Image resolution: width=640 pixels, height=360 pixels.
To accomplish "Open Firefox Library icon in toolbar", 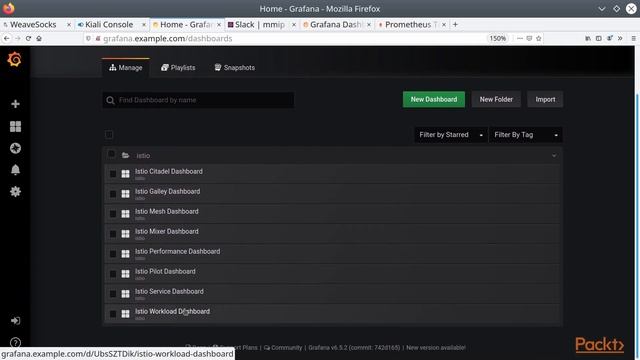I will [588, 38].
